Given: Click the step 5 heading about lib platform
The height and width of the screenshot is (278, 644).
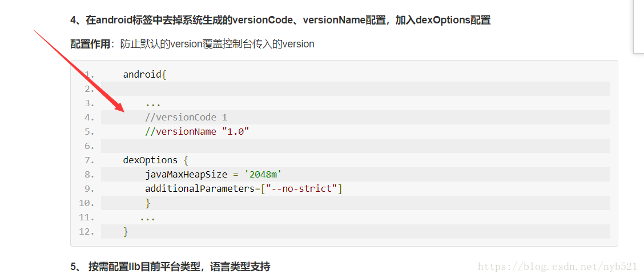Looking at the screenshot, I should pyautogui.click(x=170, y=267).
